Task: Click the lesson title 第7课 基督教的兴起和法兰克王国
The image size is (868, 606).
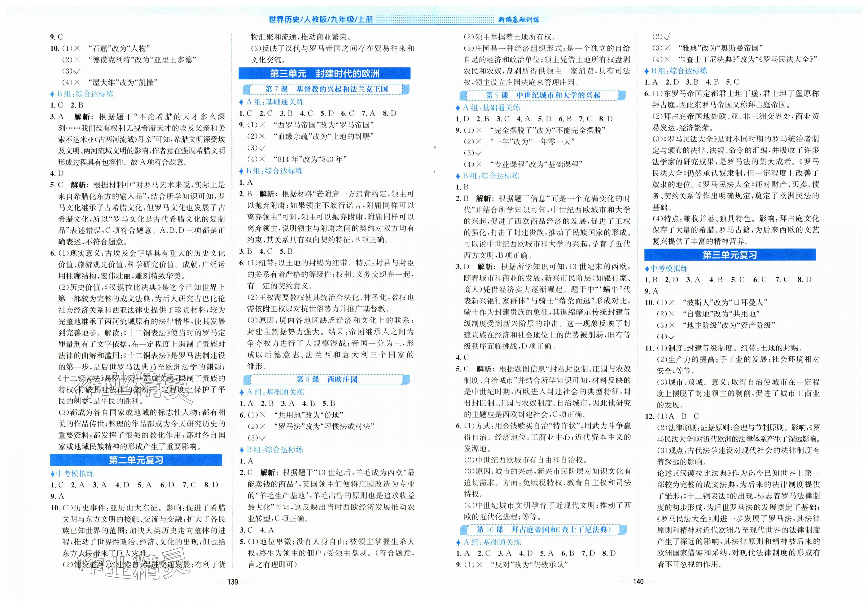Action: click(326, 89)
